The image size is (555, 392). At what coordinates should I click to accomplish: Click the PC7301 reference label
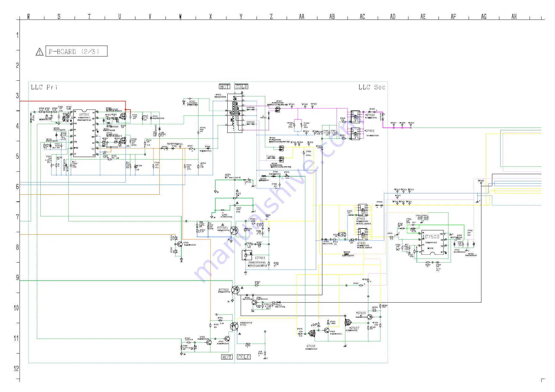[223, 228]
